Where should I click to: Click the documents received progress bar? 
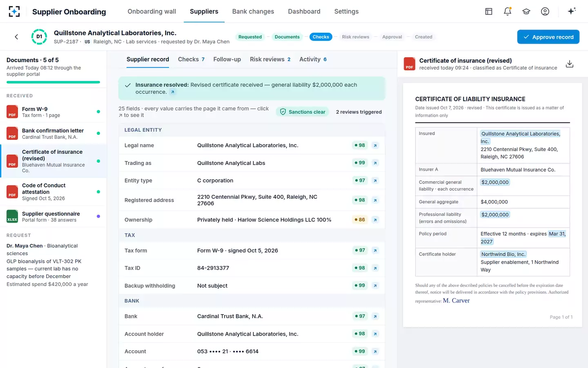pyautogui.click(x=53, y=82)
